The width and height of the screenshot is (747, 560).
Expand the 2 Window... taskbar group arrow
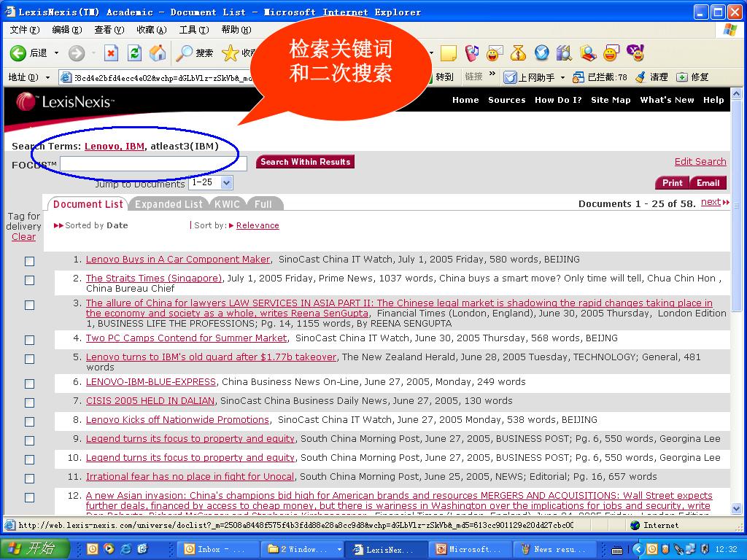coord(339,549)
